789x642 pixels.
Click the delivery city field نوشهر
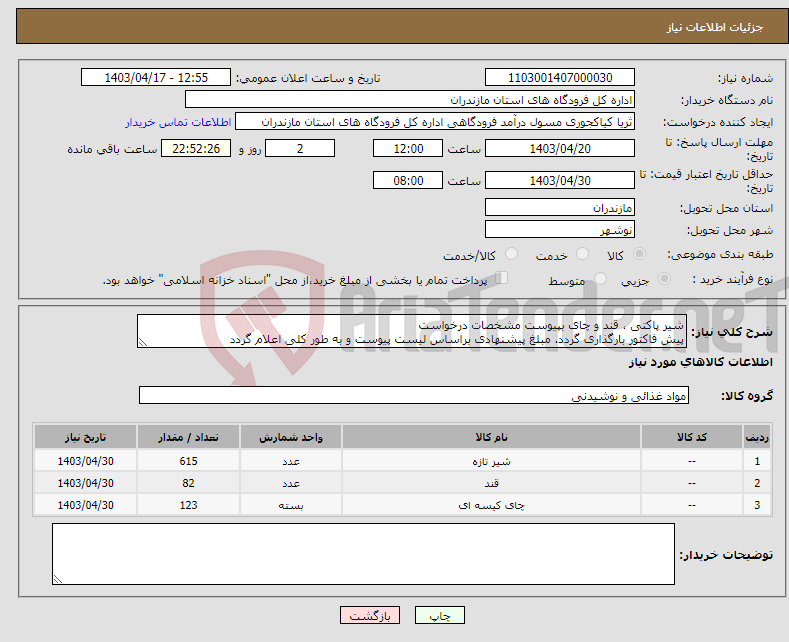coord(560,229)
